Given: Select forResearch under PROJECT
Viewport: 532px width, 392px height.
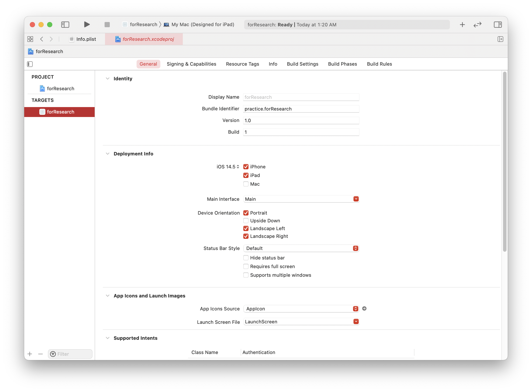Looking at the screenshot, I should click(x=60, y=89).
